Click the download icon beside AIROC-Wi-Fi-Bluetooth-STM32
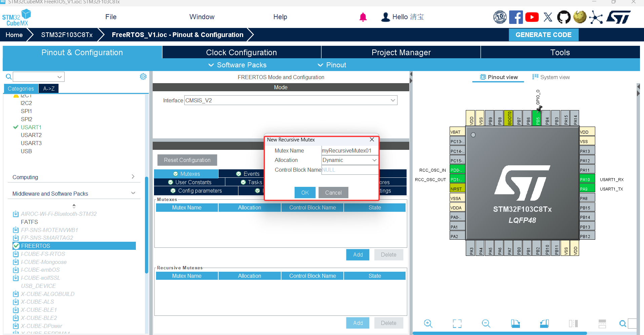Screen dimensions: 644x335 [x=16, y=214]
